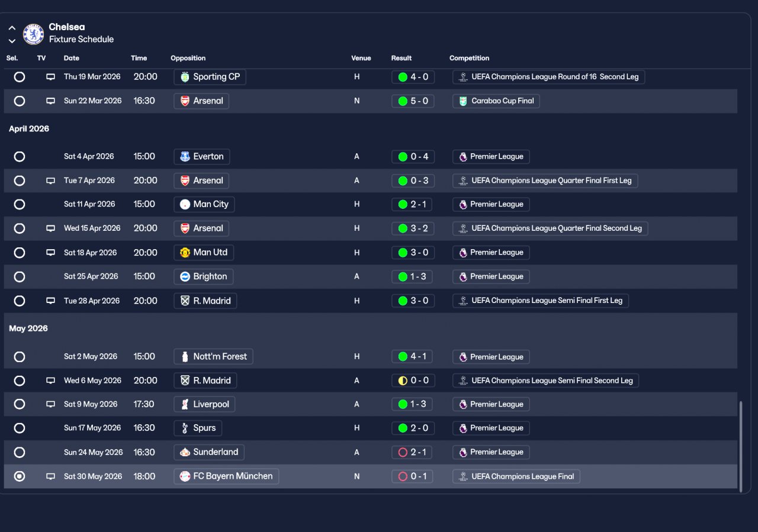Click the UEFA Champions League Final competition icon

463,476
